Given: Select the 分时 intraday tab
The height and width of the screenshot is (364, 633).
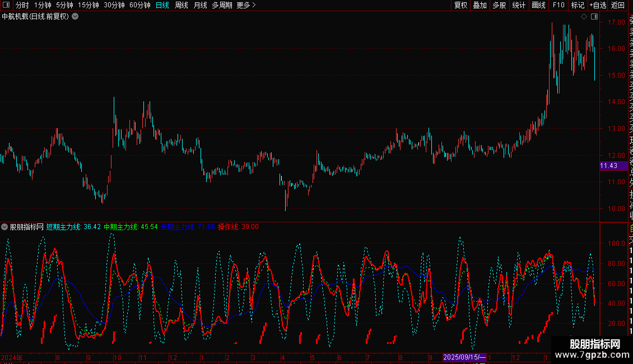Looking at the screenshot, I should tap(22, 5).
